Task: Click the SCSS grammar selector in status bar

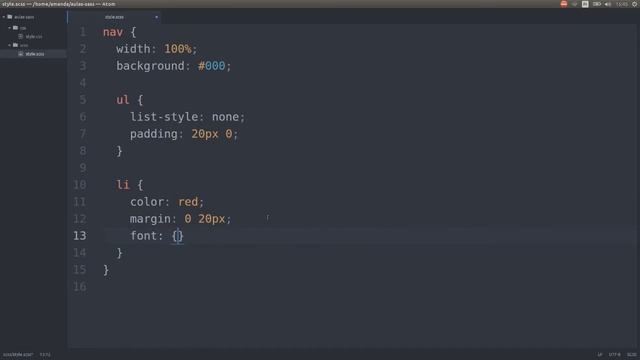Action: point(632,355)
